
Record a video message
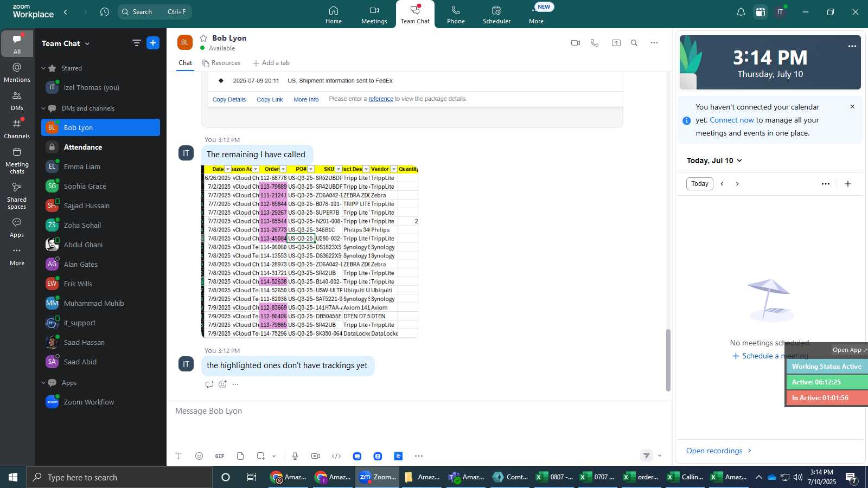(x=316, y=456)
